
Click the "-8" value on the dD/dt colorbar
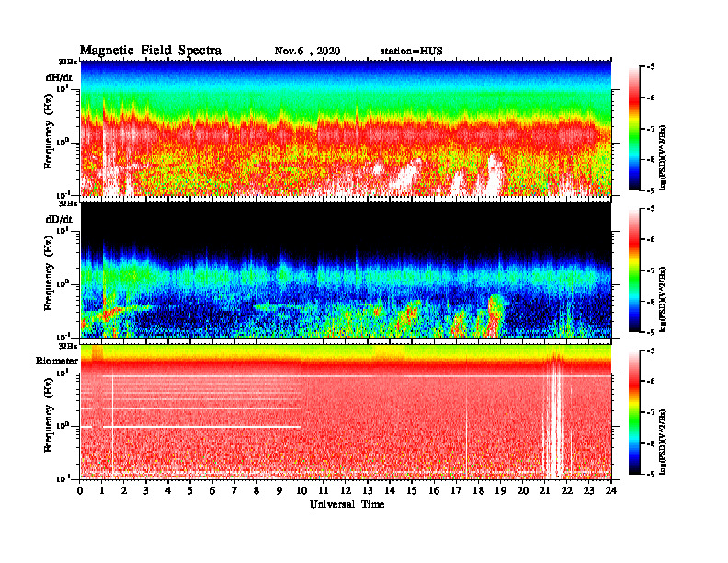pyautogui.click(x=651, y=301)
